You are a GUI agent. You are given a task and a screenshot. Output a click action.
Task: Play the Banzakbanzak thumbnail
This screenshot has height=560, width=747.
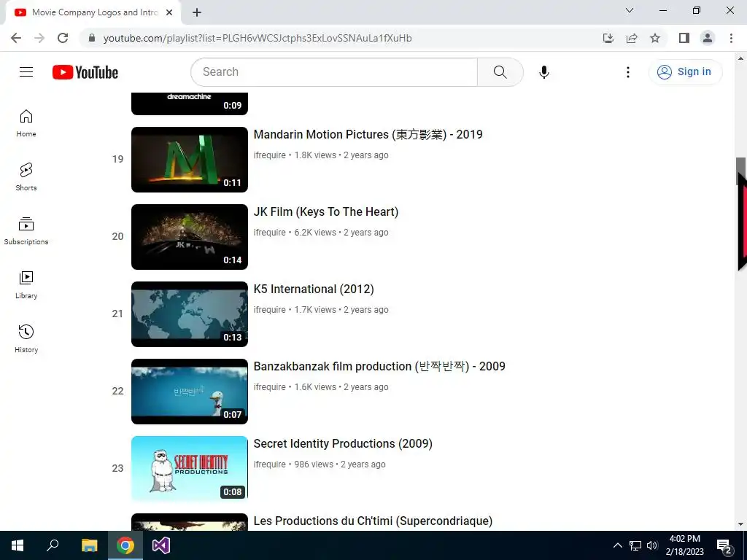click(190, 392)
